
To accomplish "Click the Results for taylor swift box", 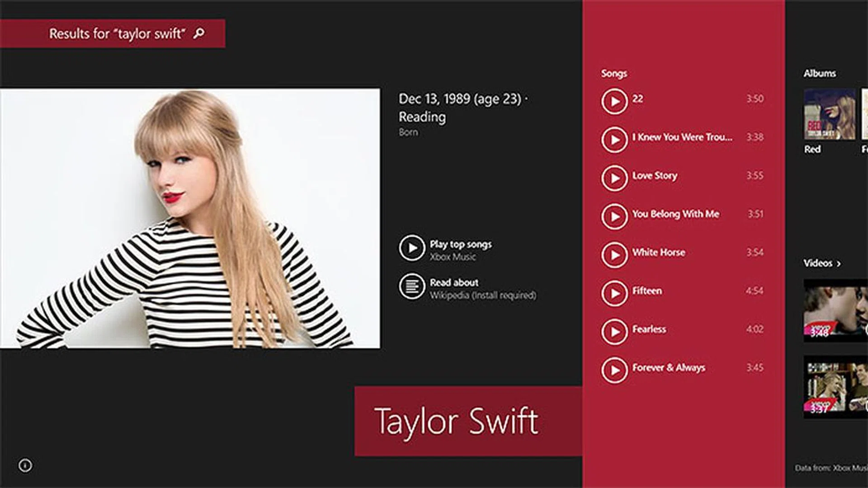I will [113, 33].
